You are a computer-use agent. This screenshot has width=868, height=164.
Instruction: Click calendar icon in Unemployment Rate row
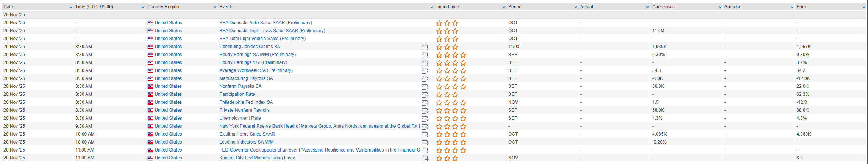(425, 119)
